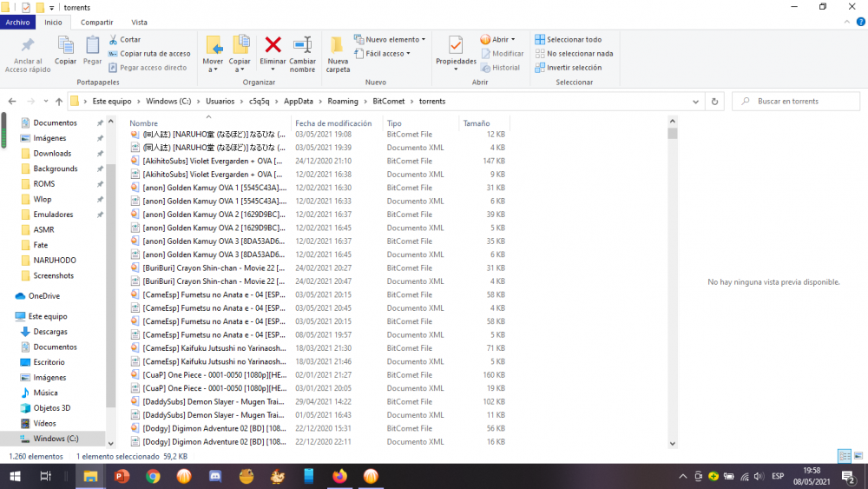The height and width of the screenshot is (489, 868).
Task: Open the Abrir dropdown
Action: (x=498, y=39)
